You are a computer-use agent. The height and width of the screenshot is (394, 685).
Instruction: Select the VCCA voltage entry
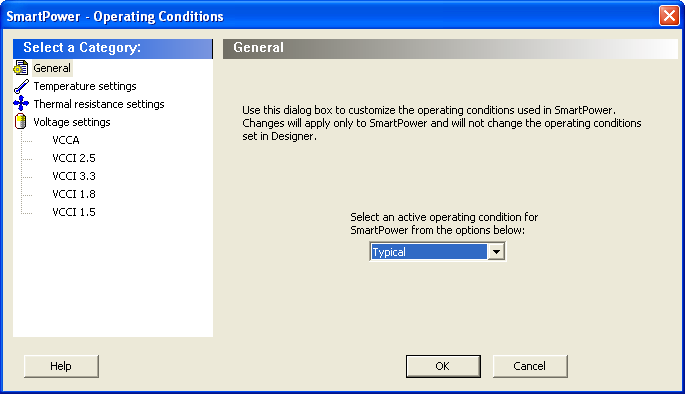coord(66,140)
